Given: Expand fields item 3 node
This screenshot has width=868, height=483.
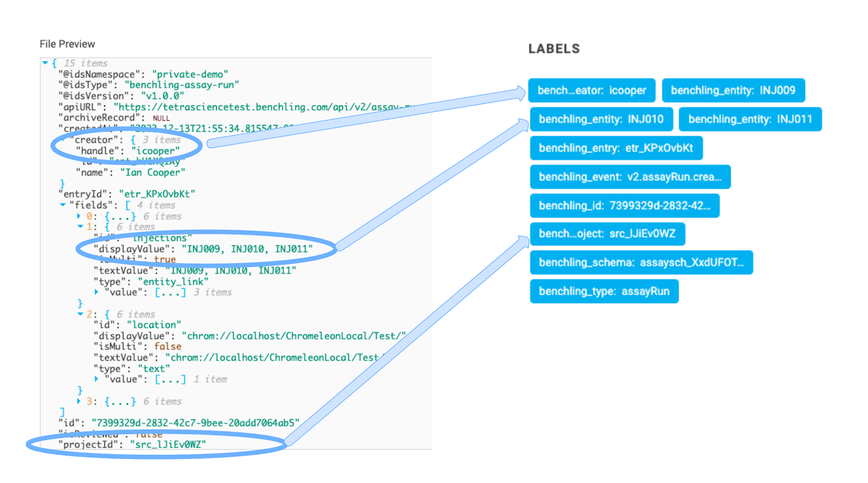Looking at the screenshot, I should point(80,401).
